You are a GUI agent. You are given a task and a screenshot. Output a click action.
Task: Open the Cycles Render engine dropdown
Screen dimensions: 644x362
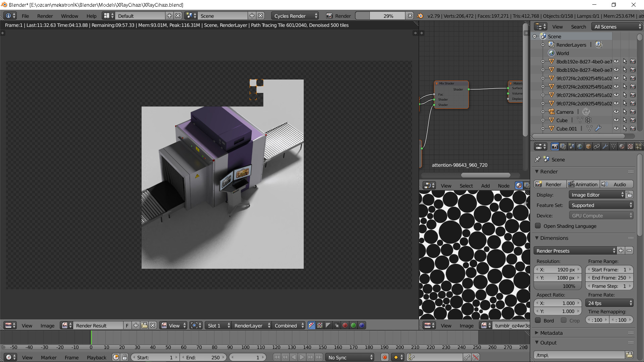pyautogui.click(x=295, y=16)
